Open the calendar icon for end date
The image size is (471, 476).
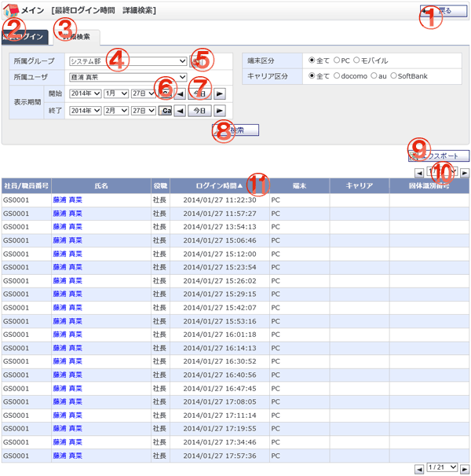[x=166, y=111]
